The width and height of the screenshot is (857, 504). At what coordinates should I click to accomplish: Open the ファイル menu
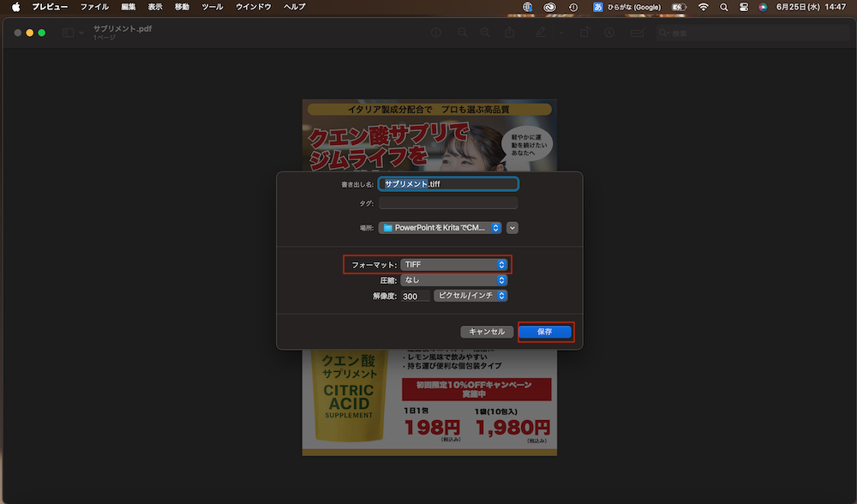click(x=94, y=7)
